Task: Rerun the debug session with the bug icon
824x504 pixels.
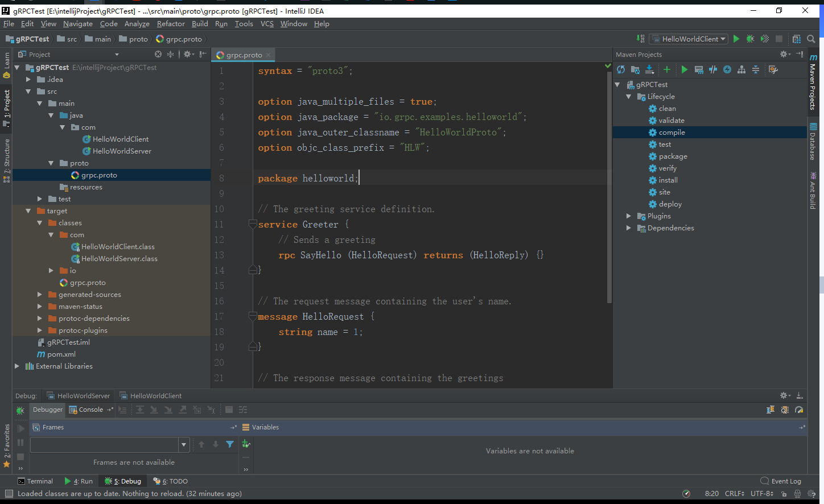Action: (20, 410)
